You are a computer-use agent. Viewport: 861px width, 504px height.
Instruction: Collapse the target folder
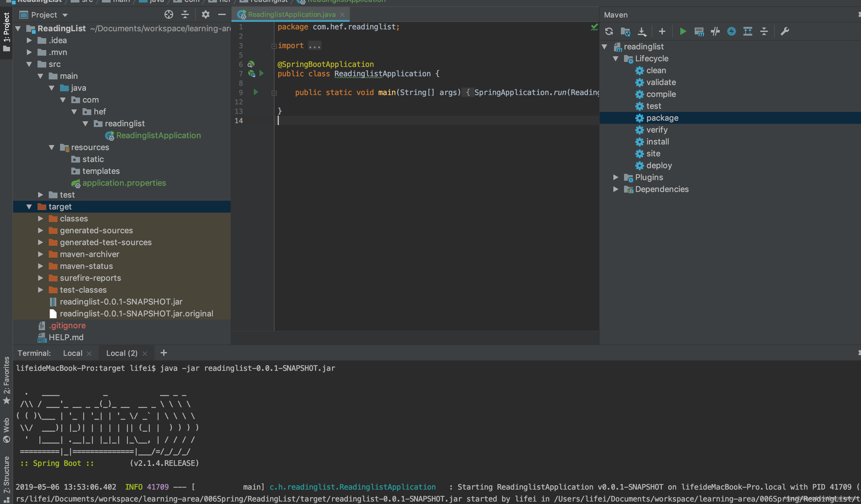pyautogui.click(x=29, y=207)
